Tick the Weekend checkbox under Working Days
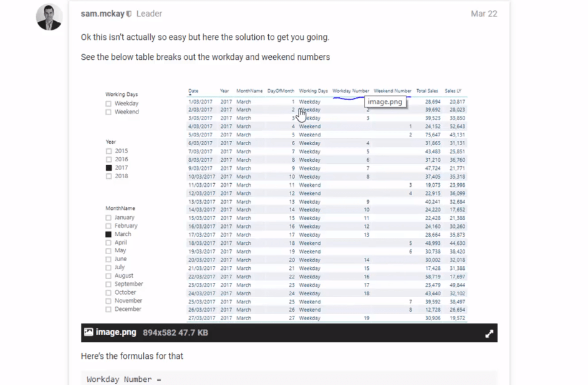 click(108, 112)
